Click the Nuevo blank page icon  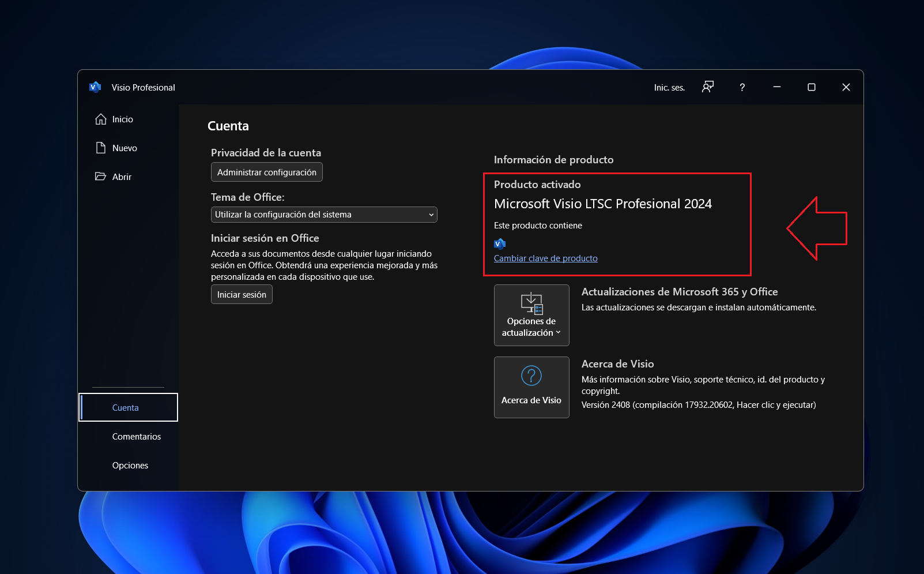[101, 148]
